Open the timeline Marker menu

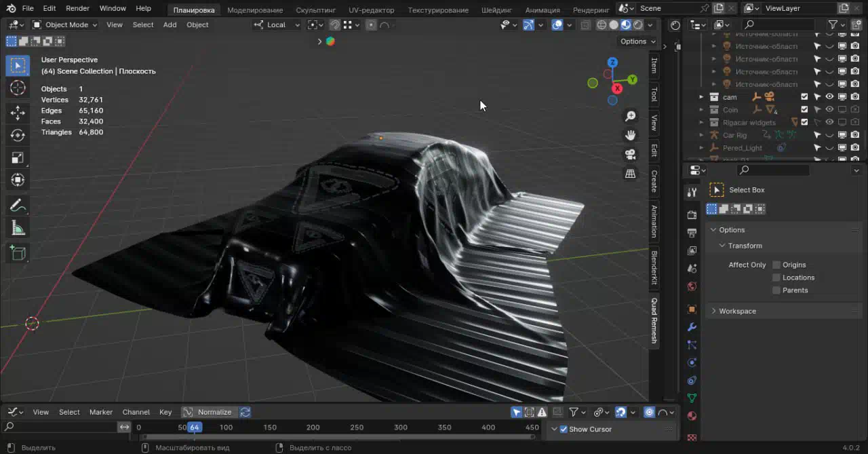pyautogui.click(x=101, y=412)
